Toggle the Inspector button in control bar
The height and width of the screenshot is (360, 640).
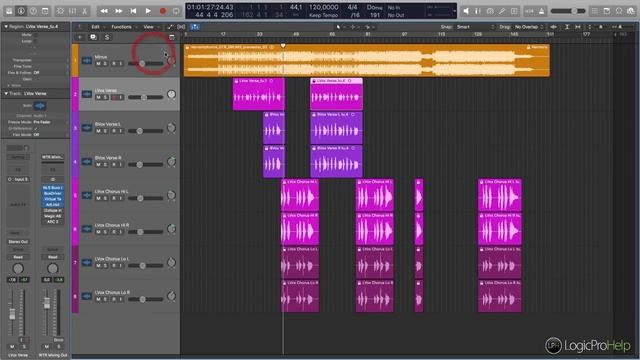click(x=21, y=11)
